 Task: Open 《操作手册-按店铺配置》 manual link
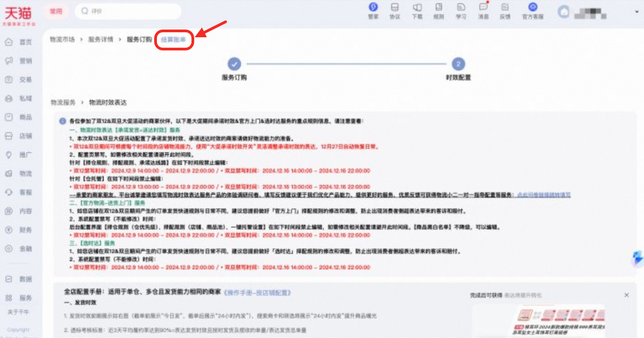(257, 293)
